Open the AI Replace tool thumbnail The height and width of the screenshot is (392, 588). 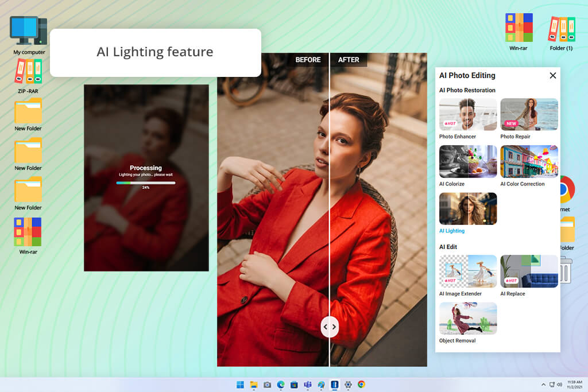pos(529,271)
